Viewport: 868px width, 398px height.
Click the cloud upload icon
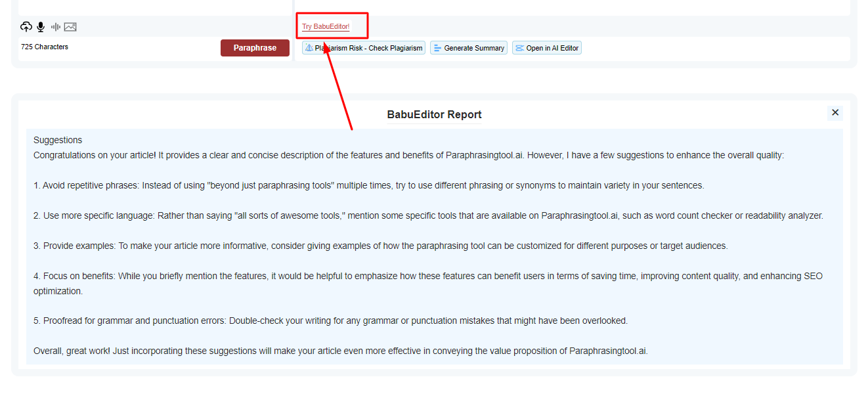pos(26,27)
